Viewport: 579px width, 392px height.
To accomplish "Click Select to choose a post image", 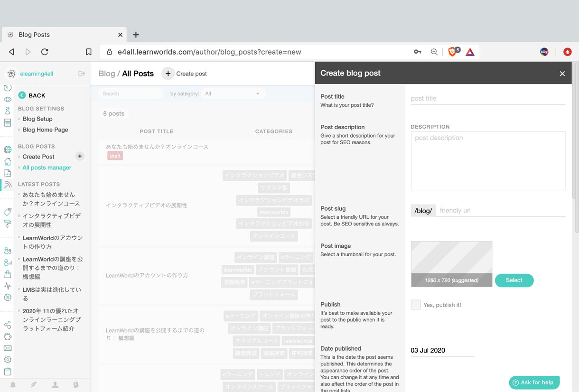I will [514, 280].
